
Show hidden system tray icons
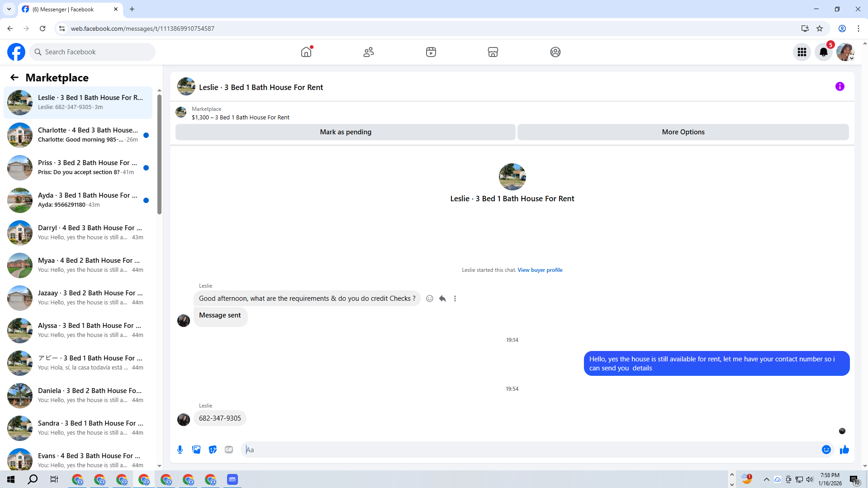(766, 479)
